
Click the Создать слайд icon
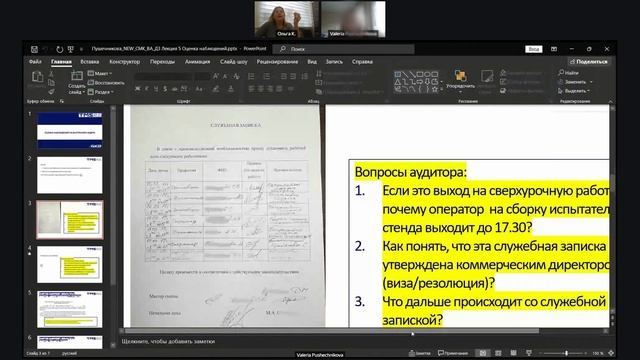tap(77, 76)
